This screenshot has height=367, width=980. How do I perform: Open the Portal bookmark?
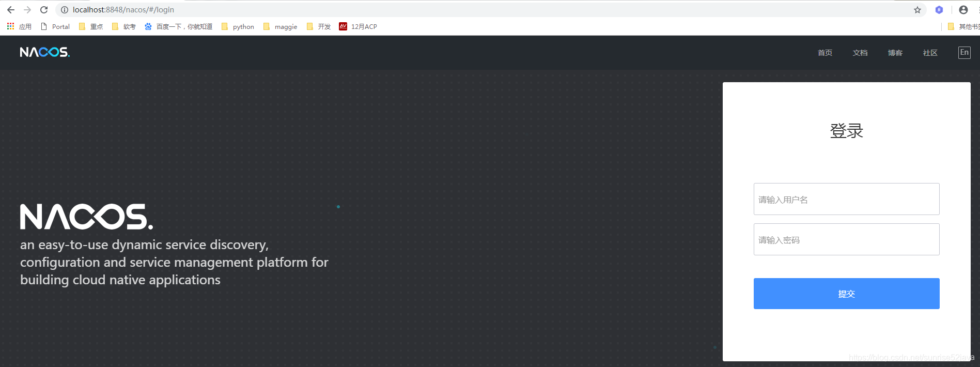(x=55, y=26)
